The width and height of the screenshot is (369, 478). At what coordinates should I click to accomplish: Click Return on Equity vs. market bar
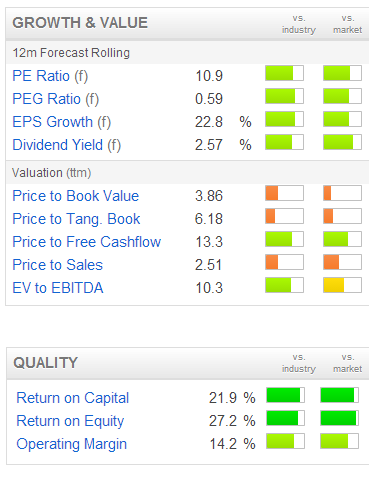(x=339, y=418)
